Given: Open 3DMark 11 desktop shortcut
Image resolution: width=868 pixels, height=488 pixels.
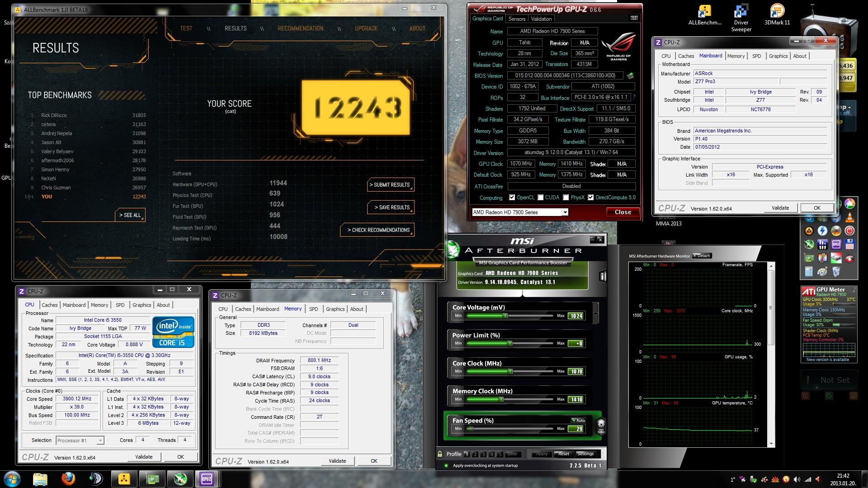Looking at the screenshot, I should point(777,15).
